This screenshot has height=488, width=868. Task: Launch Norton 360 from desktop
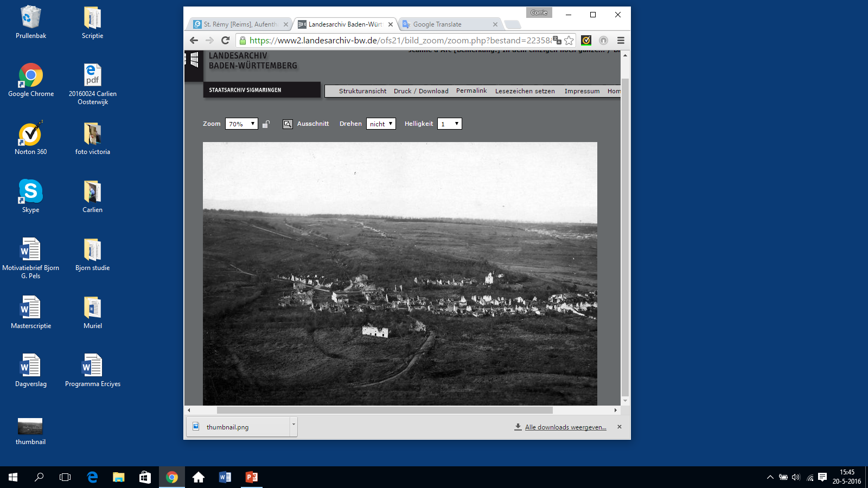coord(31,138)
